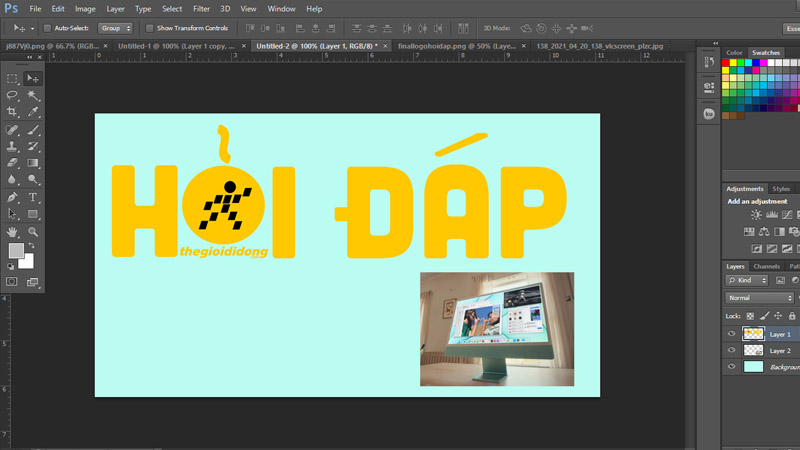Click the foreground color swatch in toolbar
Image resolution: width=800 pixels, height=450 pixels.
click(16, 251)
